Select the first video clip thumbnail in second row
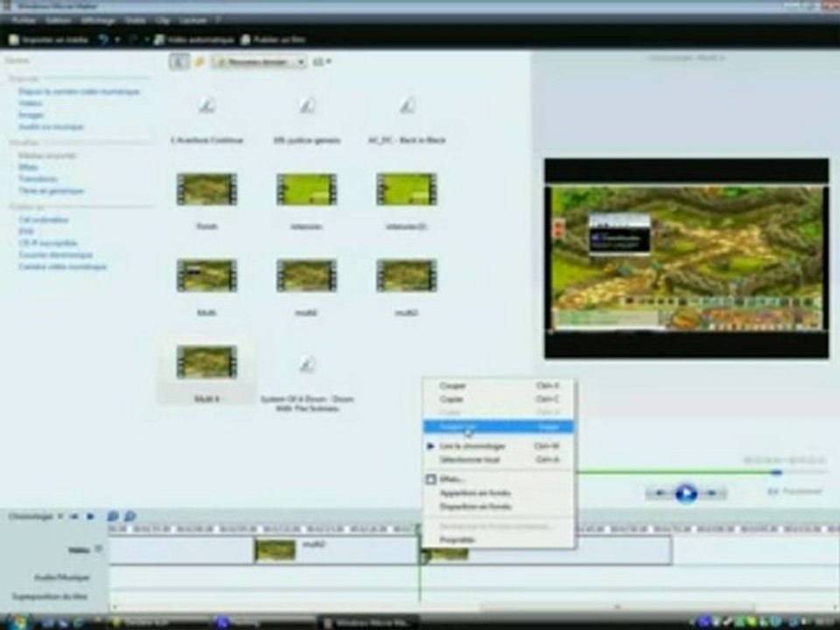The height and width of the screenshot is (630, 840). point(206,189)
